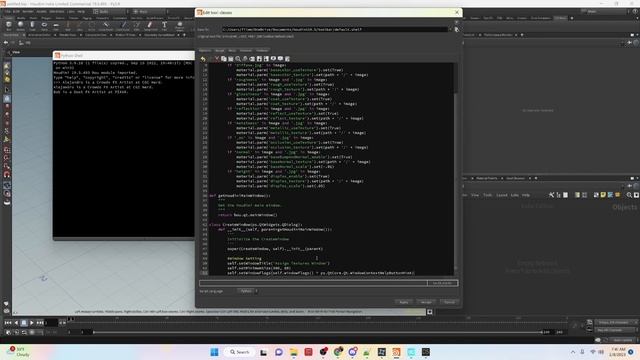Open File Explorer from the taskbar
The height and width of the screenshot is (360, 640).
293,352
